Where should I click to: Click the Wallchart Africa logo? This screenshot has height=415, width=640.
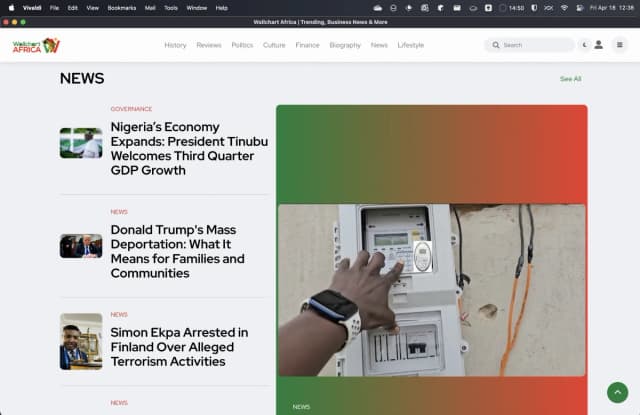point(36,45)
